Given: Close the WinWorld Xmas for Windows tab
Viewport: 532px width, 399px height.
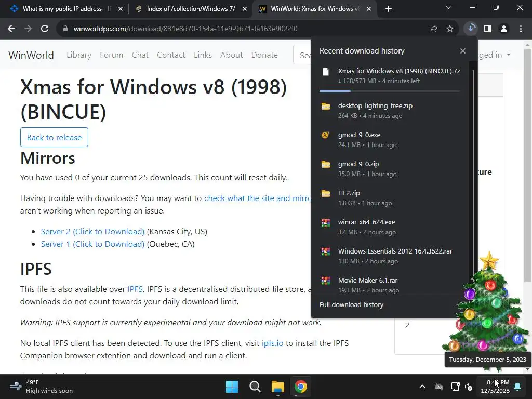Looking at the screenshot, I should point(369,9).
